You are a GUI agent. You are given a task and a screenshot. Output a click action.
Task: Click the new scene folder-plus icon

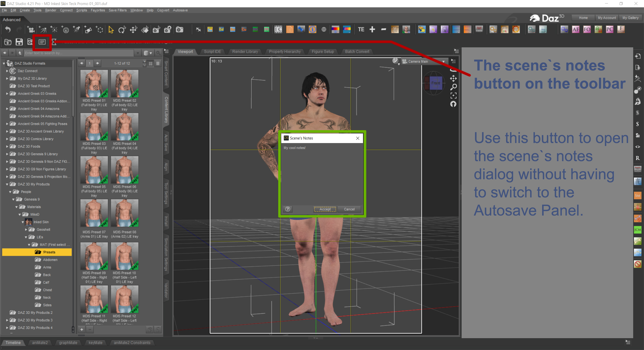tap(8, 42)
